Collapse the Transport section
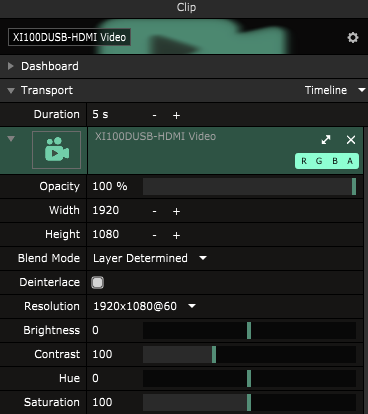 coord(11,90)
